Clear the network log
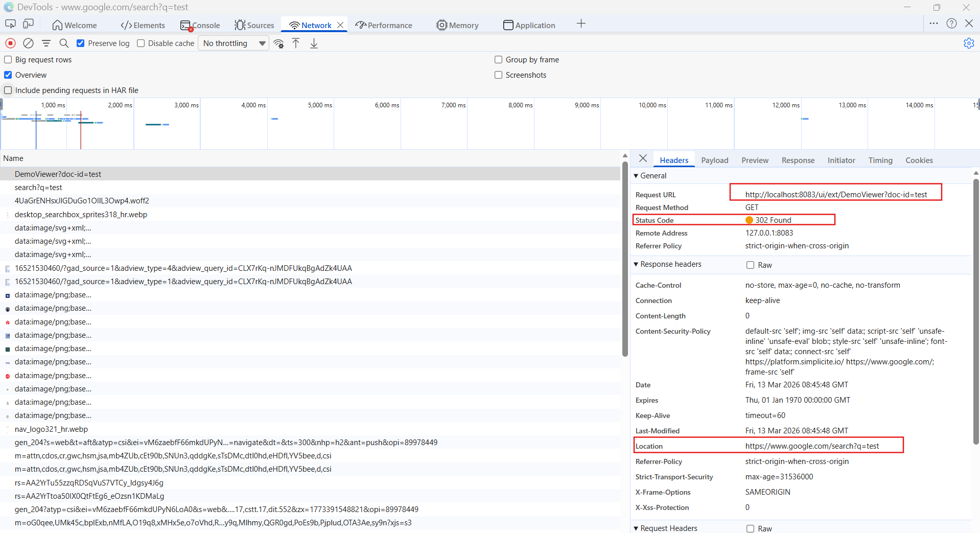Image resolution: width=980 pixels, height=533 pixels. click(x=29, y=43)
